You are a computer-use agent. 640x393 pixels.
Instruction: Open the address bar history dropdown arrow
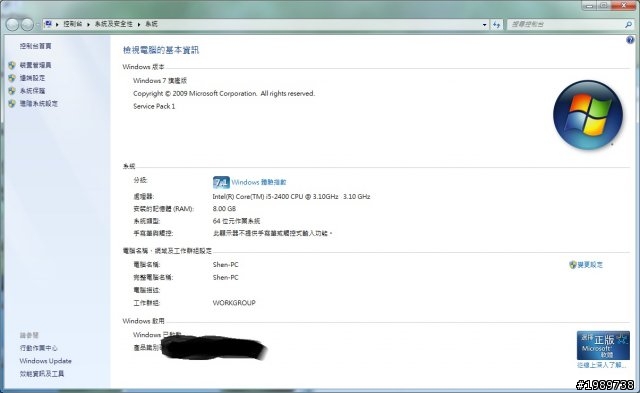point(484,24)
